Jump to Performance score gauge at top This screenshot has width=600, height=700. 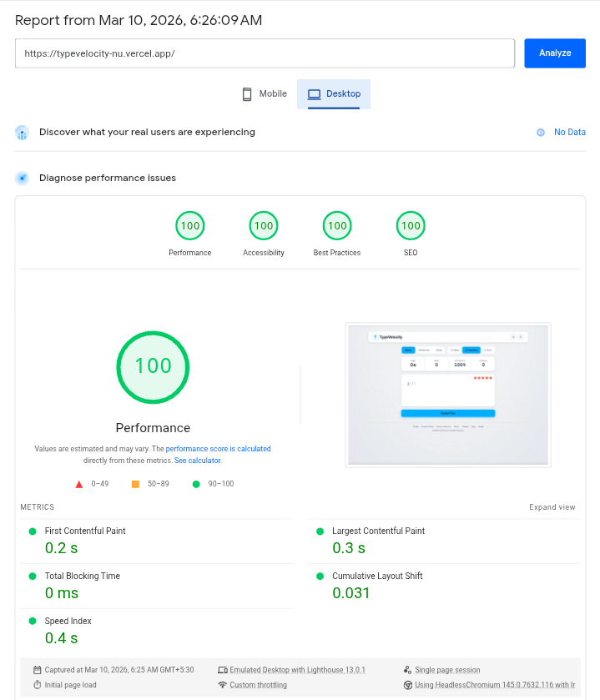point(190,225)
